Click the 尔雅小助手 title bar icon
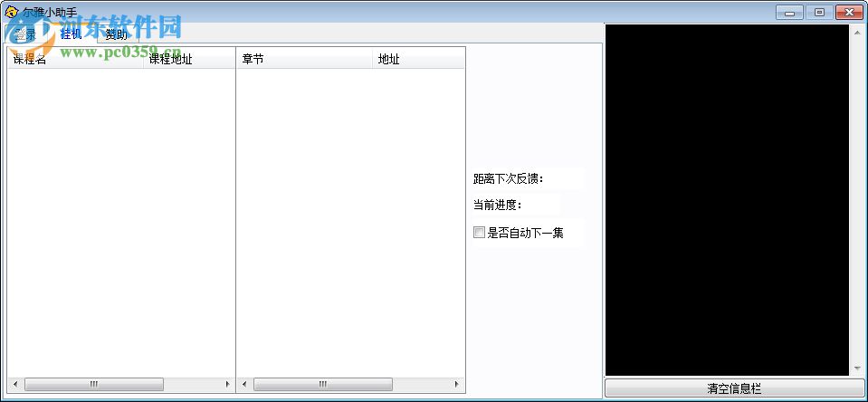 (11, 12)
